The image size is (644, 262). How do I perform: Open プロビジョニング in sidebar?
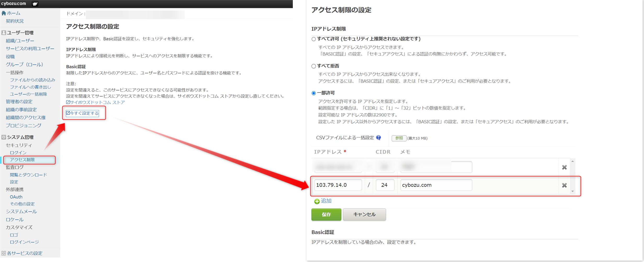[x=24, y=125]
